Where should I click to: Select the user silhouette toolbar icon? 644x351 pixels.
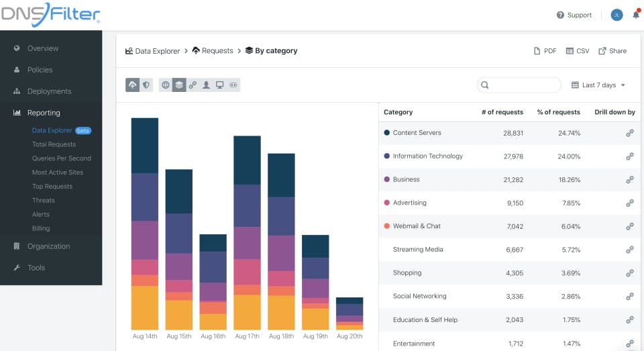click(206, 85)
